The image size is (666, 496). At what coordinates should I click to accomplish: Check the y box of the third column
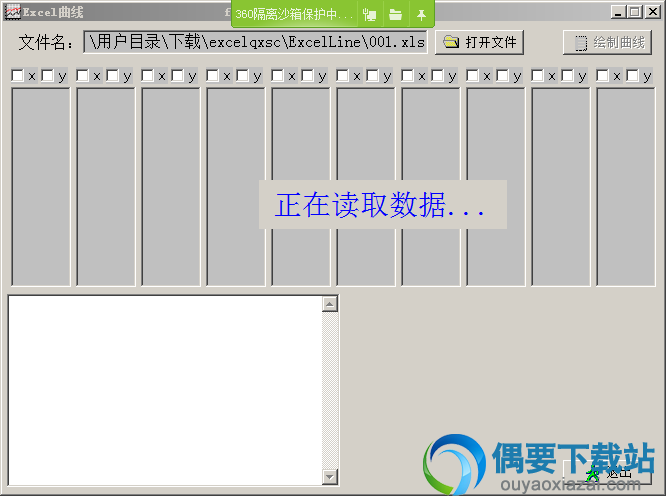178,76
